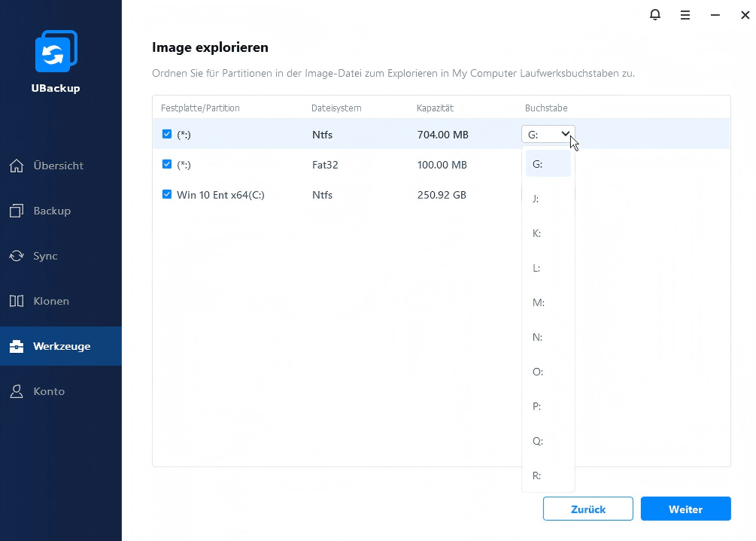Click the Werkzeuge toolbox icon
The height and width of the screenshot is (541, 756).
point(17,347)
